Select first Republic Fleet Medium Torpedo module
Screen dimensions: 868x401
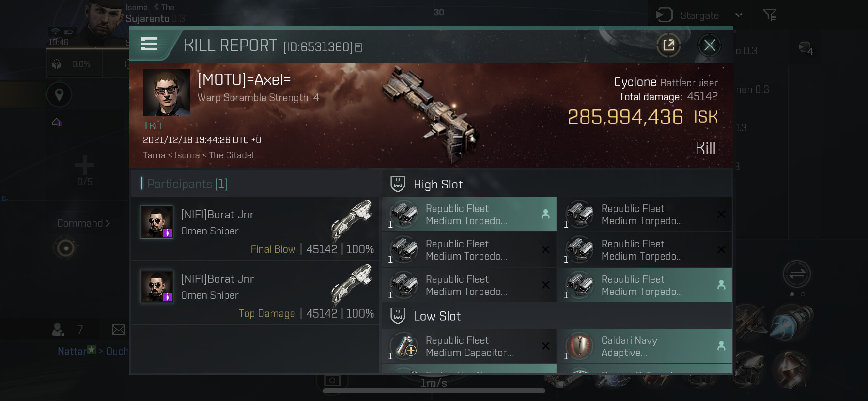469,215
